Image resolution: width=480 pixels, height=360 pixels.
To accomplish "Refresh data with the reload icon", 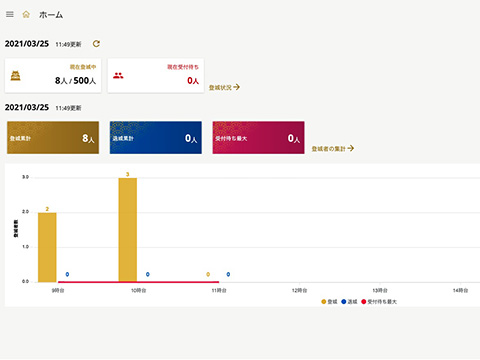I will [x=96, y=44].
